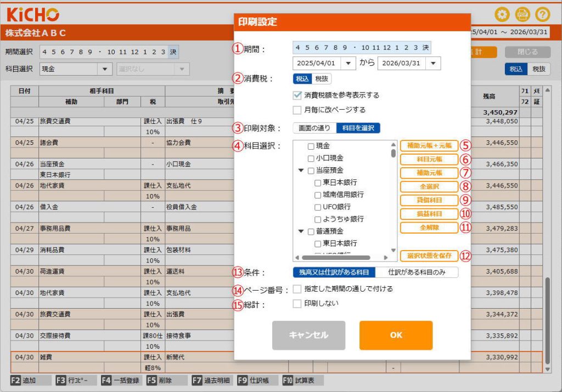Check 東日本銀行 under 普通預金 in tree
This screenshot has width=562, height=392.
coord(318,243)
